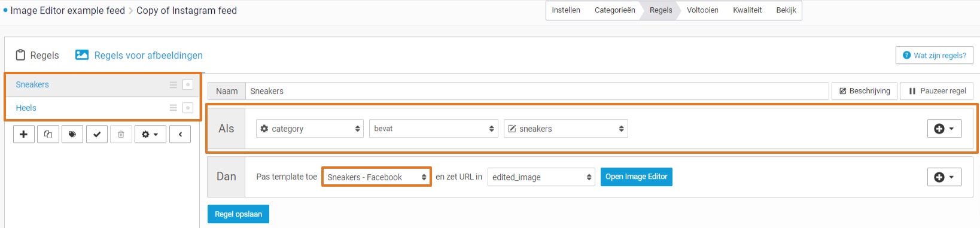Click the Als label block

tap(226, 129)
